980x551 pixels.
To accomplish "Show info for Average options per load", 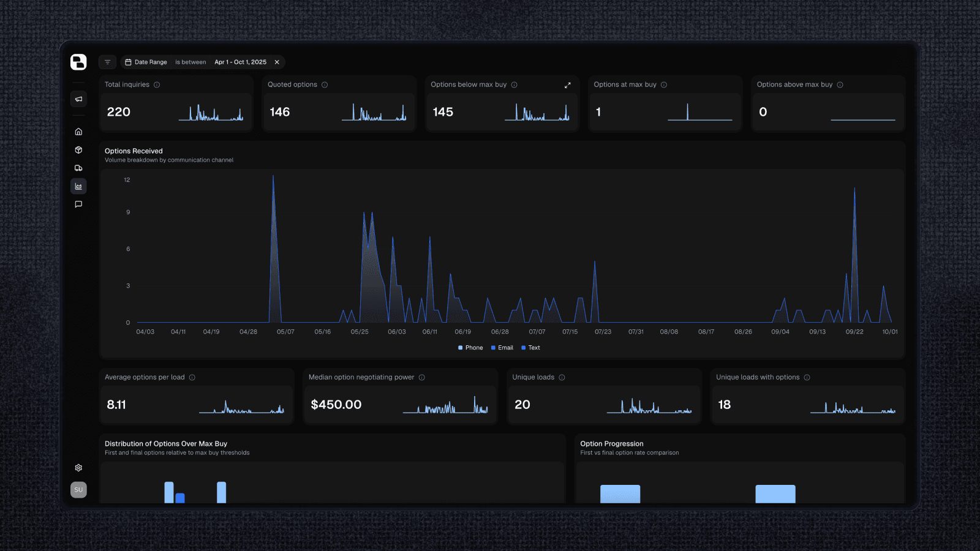I will [x=192, y=378].
